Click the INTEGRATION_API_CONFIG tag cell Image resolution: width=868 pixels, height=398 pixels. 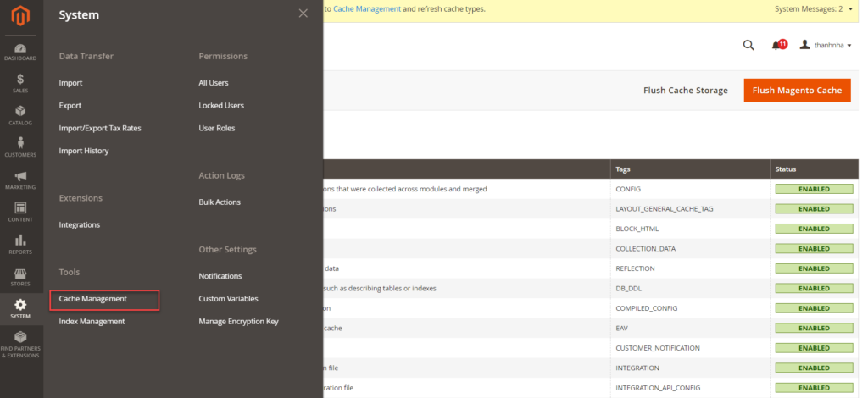(690, 388)
